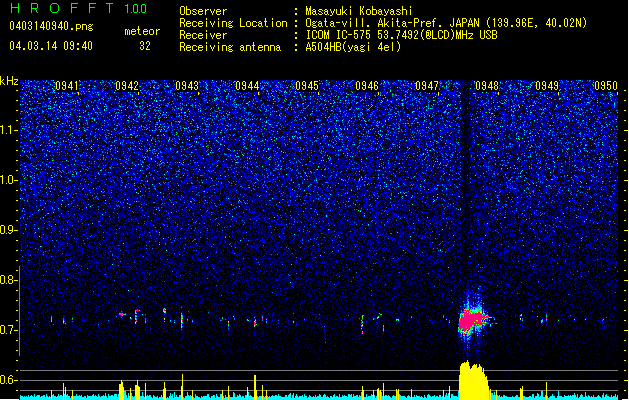
Task: Click the 0943 time marker
Action: 187,86
